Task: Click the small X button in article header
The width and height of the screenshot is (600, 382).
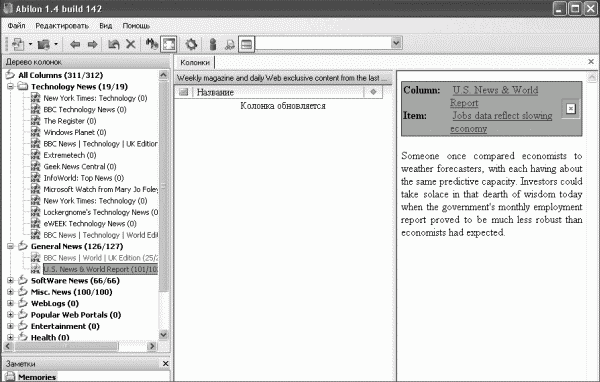Action: click(571, 109)
